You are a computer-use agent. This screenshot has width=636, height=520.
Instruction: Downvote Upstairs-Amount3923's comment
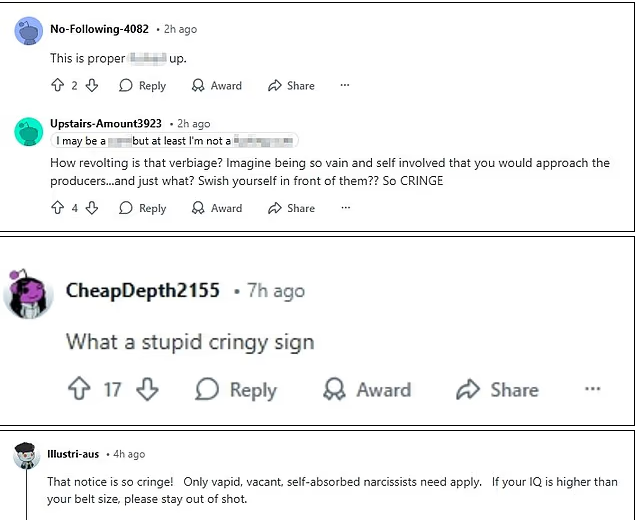coord(92,208)
